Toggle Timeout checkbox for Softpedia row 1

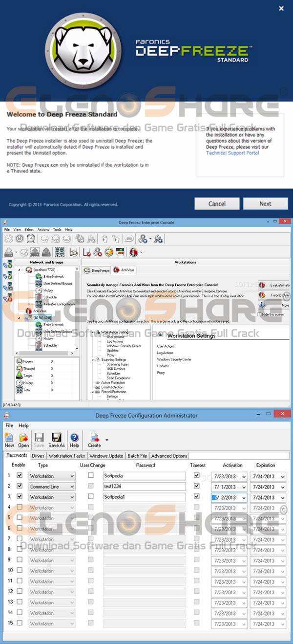point(197,475)
